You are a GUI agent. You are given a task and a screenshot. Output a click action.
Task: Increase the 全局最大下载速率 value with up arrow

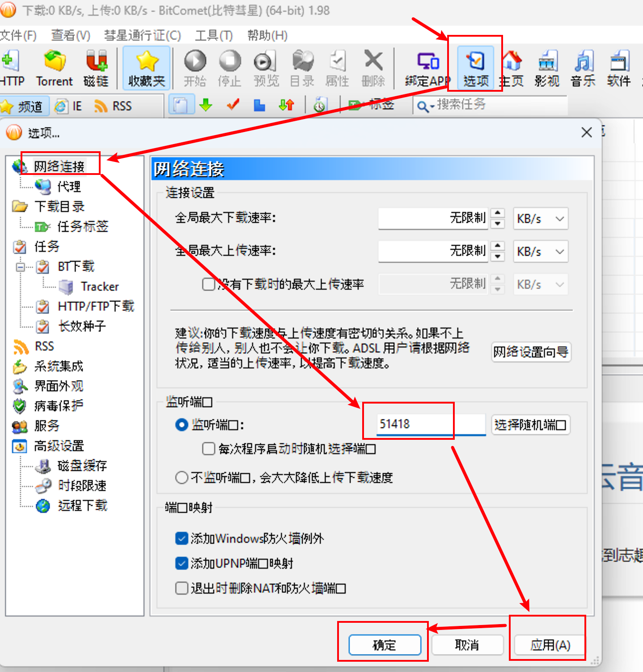click(498, 213)
